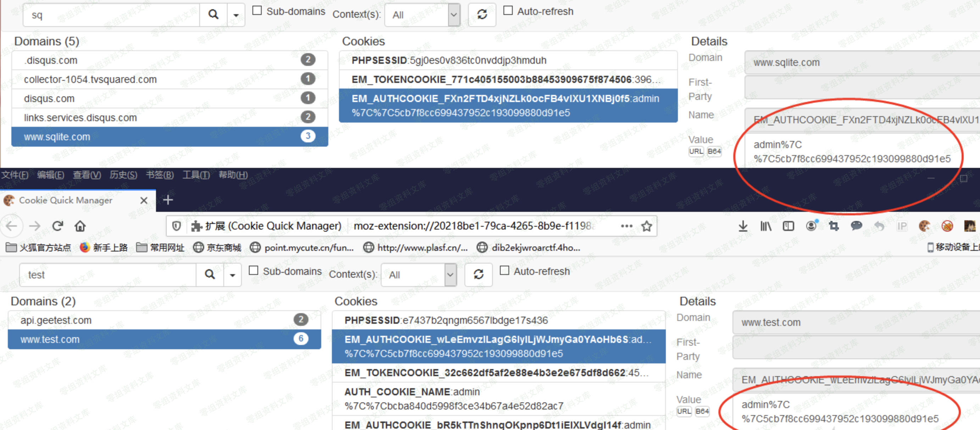Enable Auto-refresh checkbox in lower panel
This screenshot has height=430, width=980.
[504, 271]
